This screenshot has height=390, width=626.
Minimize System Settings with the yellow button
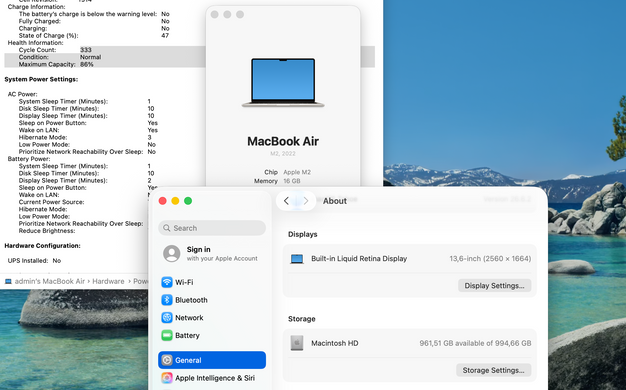[175, 201]
